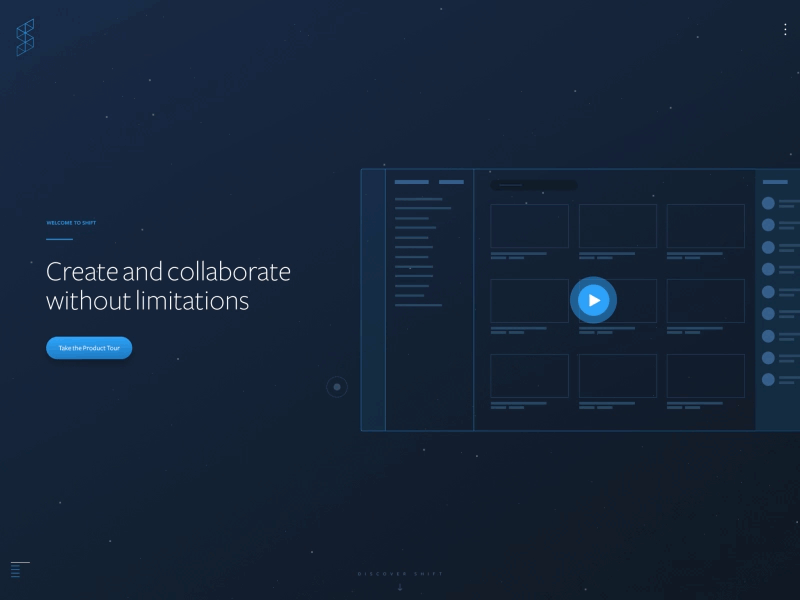Select the top-left card thumbnail in the grid

pos(529,225)
